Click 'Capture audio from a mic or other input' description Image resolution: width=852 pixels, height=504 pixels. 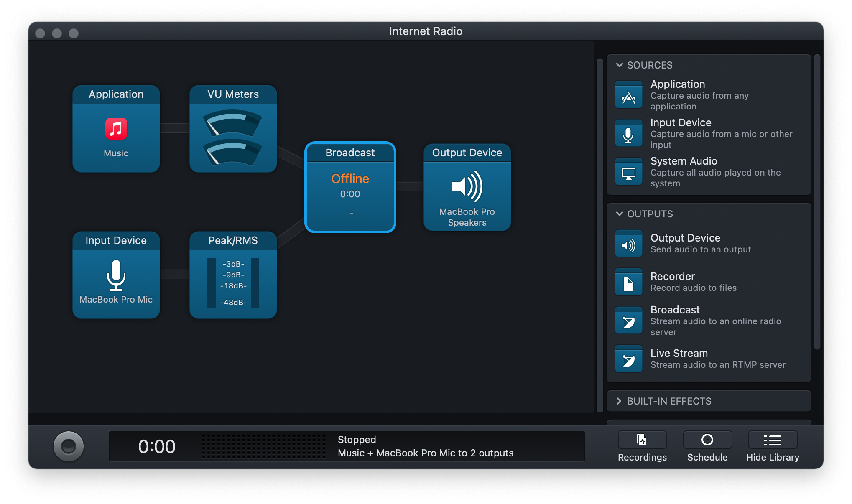tap(721, 140)
